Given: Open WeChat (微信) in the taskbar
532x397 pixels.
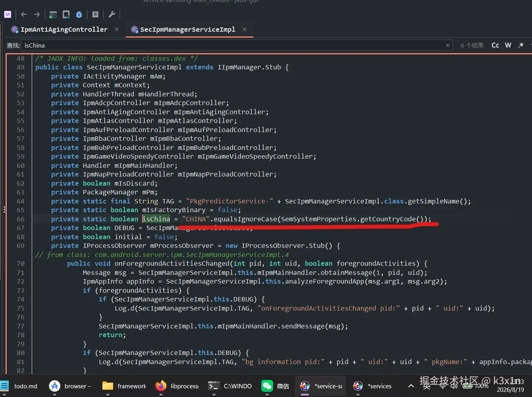Looking at the screenshot, I should (276, 386).
